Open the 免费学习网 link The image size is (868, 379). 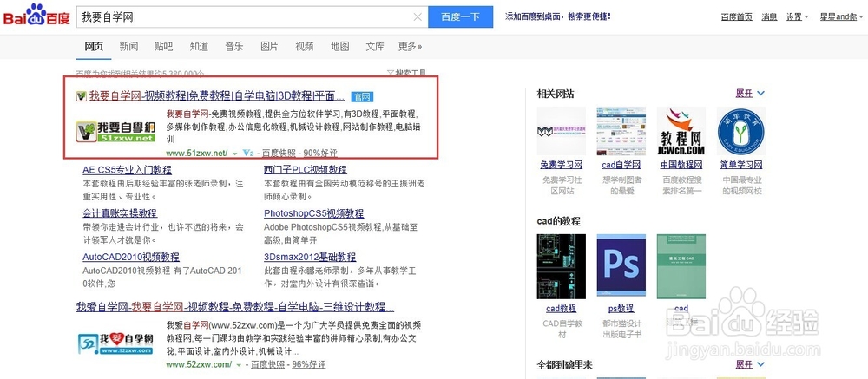[x=562, y=165]
